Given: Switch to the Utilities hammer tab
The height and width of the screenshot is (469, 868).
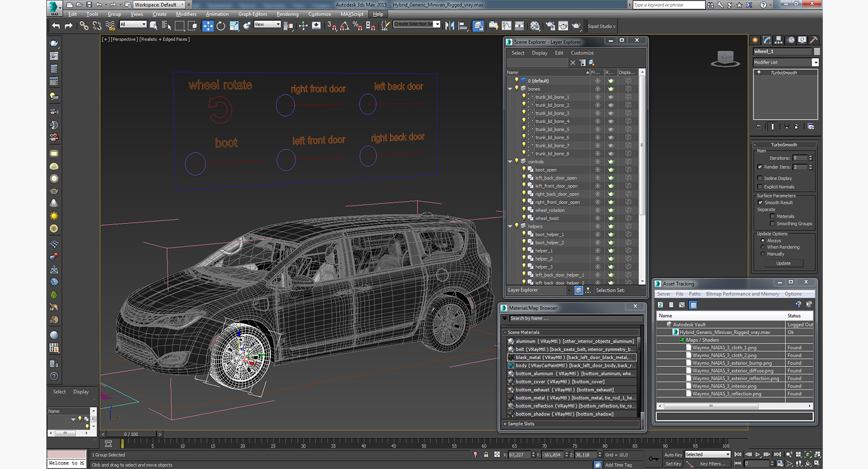Looking at the screenshot, I should click(814, 40).
